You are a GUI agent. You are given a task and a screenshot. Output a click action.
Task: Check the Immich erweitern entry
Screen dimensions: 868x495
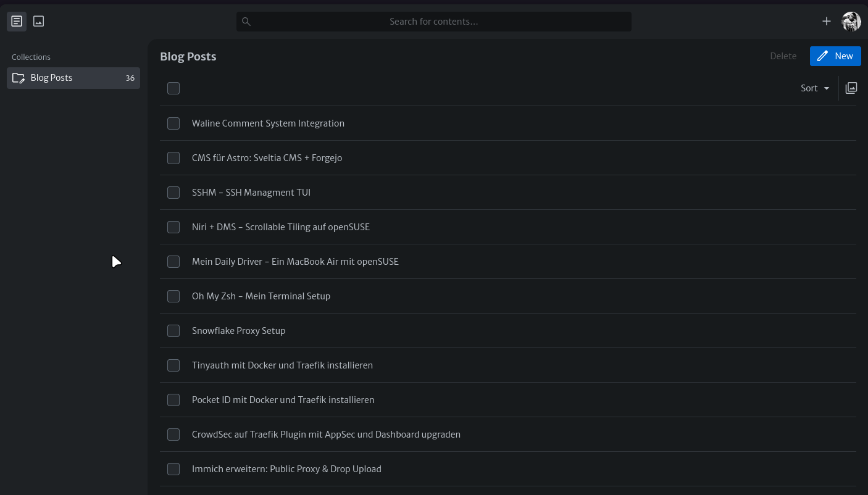tap(173, 469)
